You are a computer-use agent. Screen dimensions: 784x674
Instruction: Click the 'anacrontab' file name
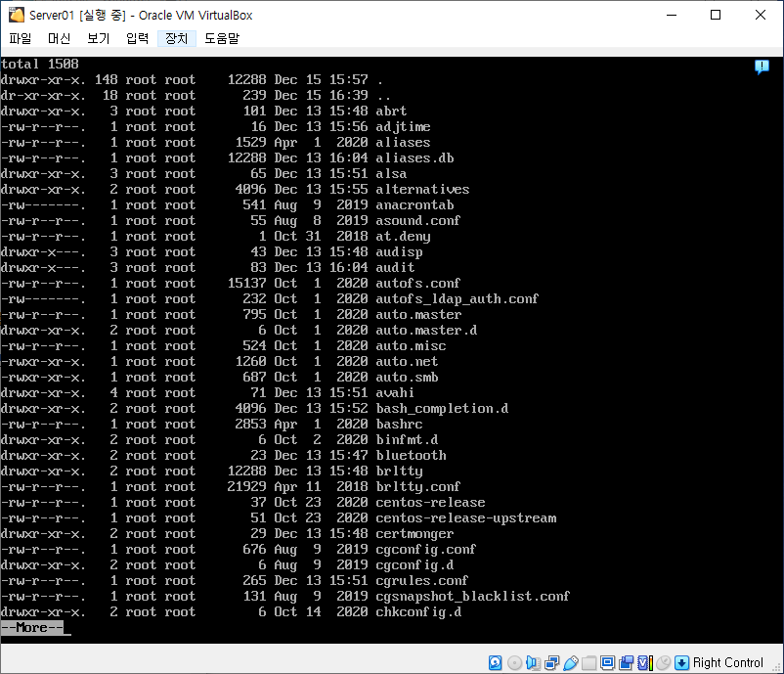(x=415, y=204)
